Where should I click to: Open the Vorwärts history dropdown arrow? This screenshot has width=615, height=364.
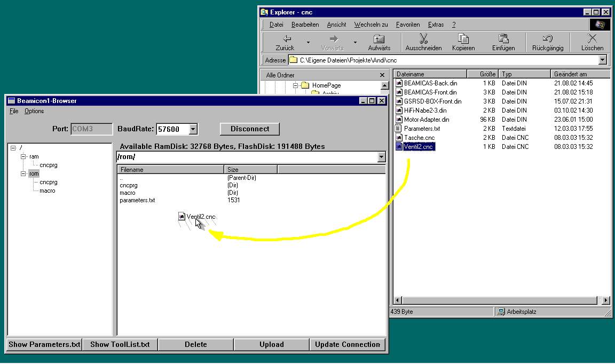pyautogui.click(x=355, y=42)
